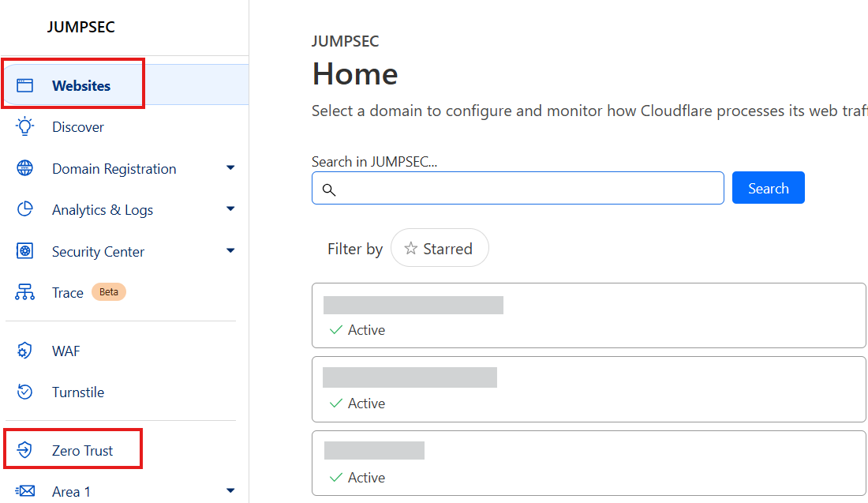Click the Trace network diagram icon
The width and height of the screenshot is (868, 503).
tap(25, 292)
